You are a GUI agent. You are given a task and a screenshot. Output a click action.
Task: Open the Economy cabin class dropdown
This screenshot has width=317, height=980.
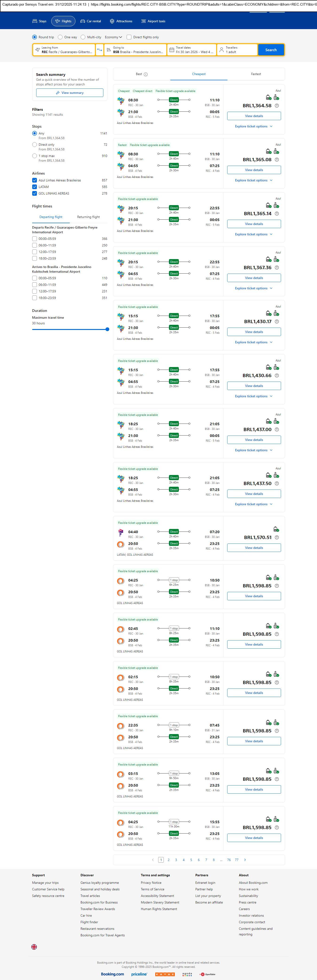click(113, 37)
